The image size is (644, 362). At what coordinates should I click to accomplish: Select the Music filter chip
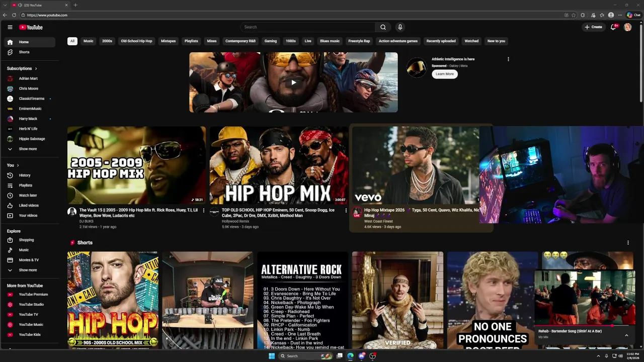(88, 41)
